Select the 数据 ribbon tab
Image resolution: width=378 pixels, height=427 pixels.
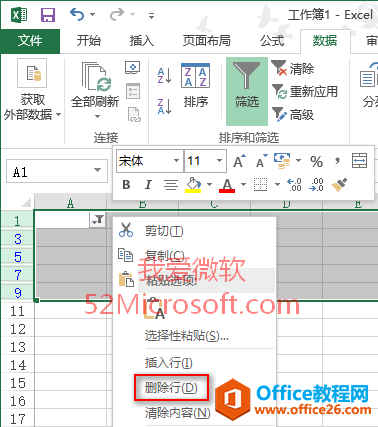(325, 41)
